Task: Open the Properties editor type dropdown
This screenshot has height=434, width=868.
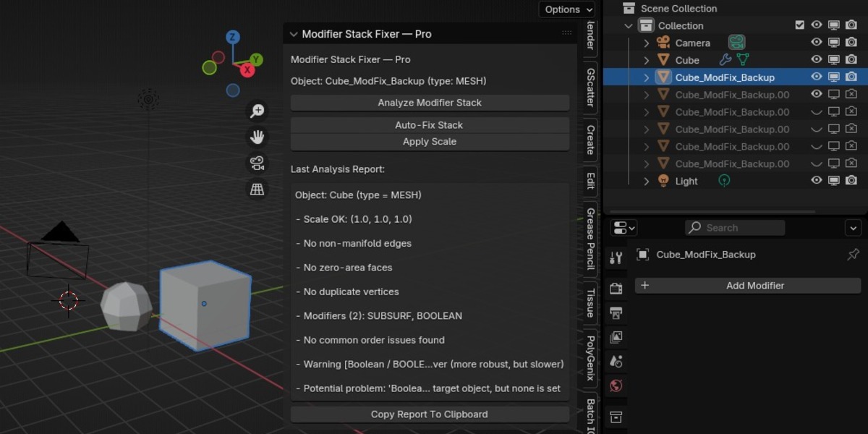Action: tap(624, 228)
